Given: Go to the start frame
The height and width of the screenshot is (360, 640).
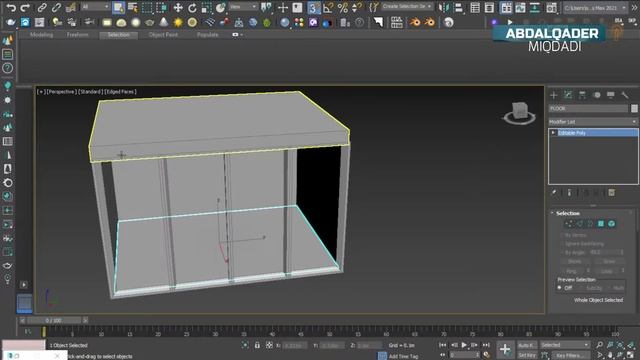Looking at the screenshot, I should (442, 345).
